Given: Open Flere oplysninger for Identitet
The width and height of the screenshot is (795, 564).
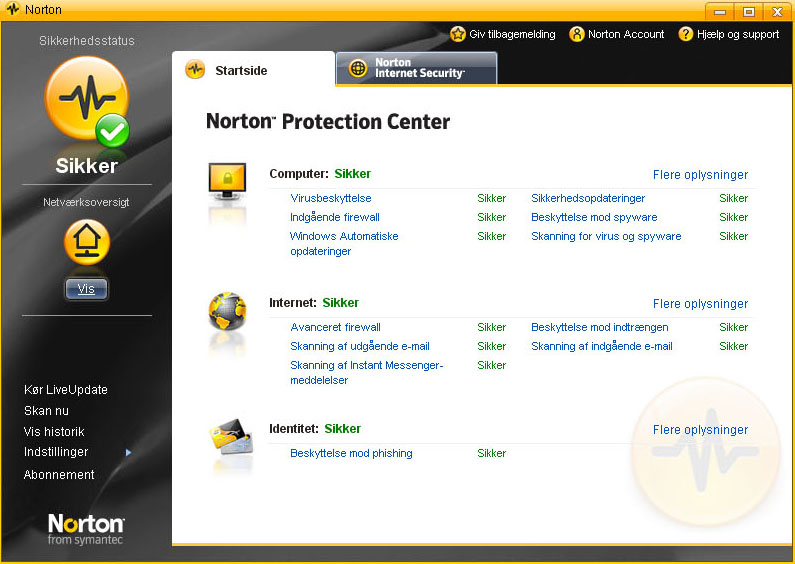Looking at the screenshot, I should (x=700, y=430).
